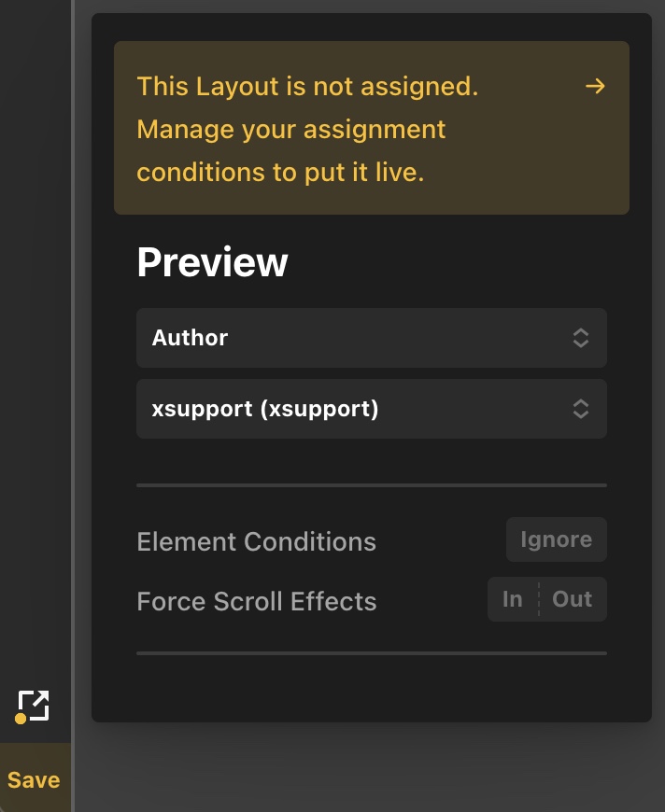
Task: Click the vertical divider beside the left sidebar
Action: pyautogui.click(x=73, y=406)
